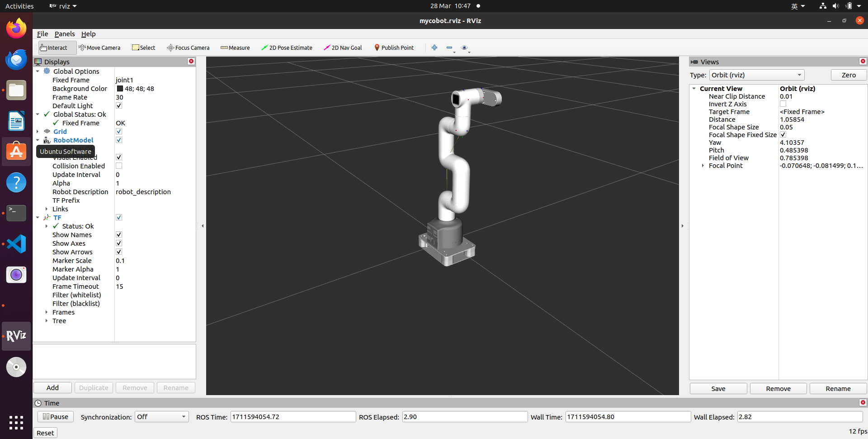This screenshot has height=439, width=868.
Task: Open the Help icon in the dock
Action: click(x=16, y=182)
